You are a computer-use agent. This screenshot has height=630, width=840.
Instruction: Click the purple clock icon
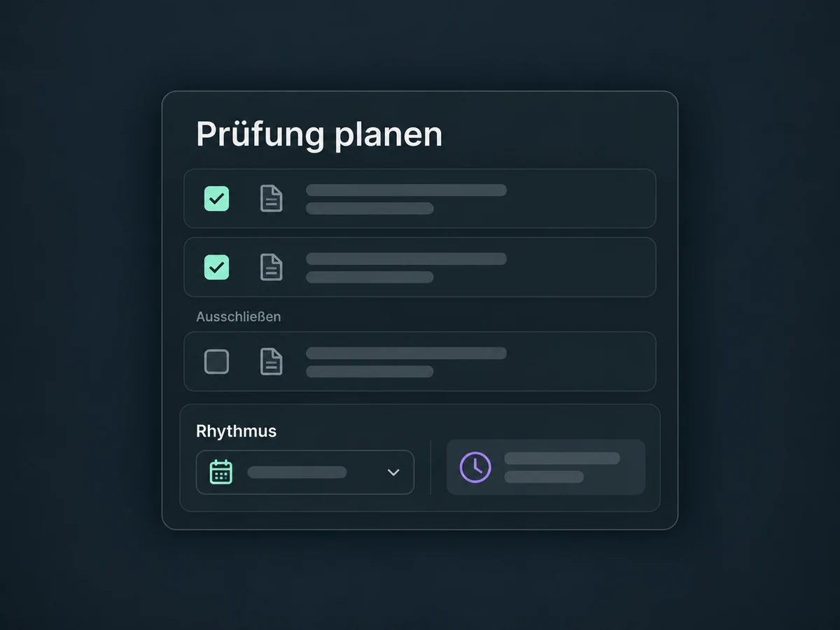[x=475, y=467]
